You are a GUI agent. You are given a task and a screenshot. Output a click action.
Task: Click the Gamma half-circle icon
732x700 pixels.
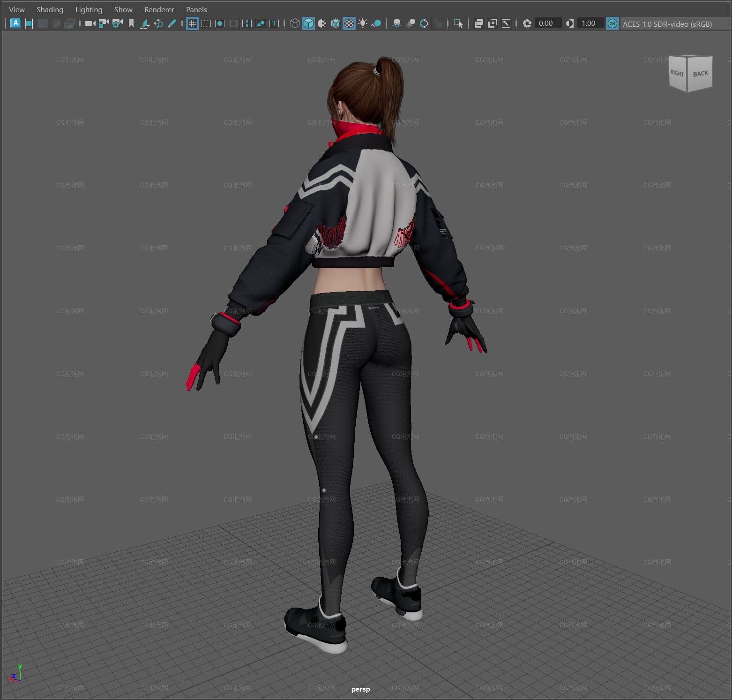(x=569, y=23)
